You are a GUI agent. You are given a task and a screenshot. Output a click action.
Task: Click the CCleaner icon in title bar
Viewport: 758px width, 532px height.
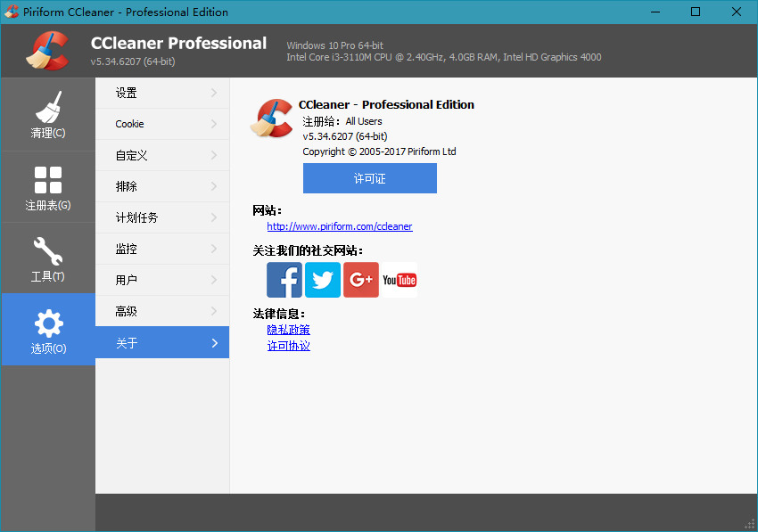[x=11, y=12]
